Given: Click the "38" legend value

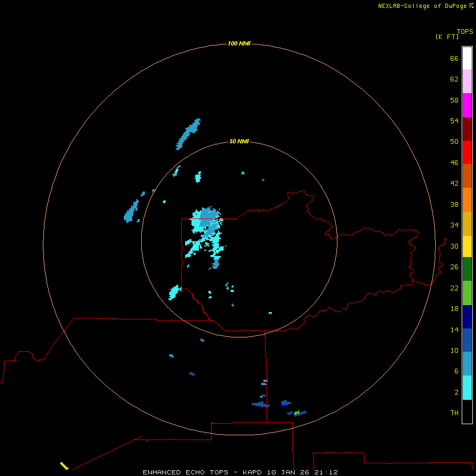Looking at the screenshot, I should (454, 204).
